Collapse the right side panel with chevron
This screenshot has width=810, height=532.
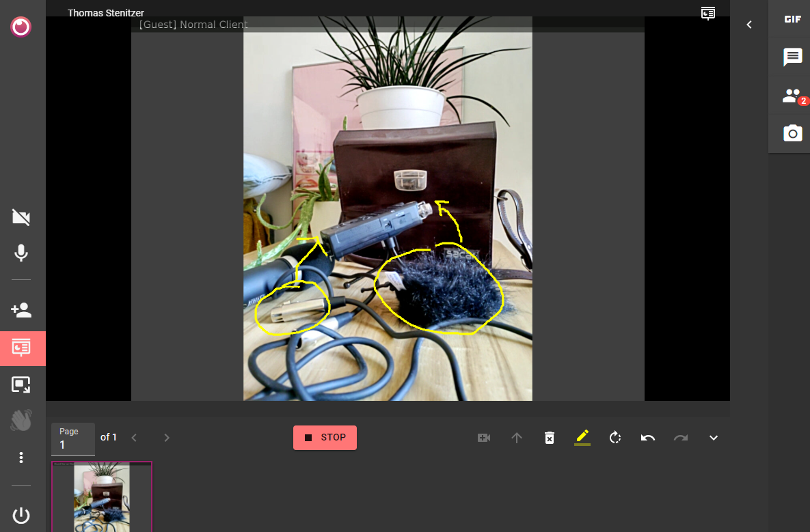749,25
